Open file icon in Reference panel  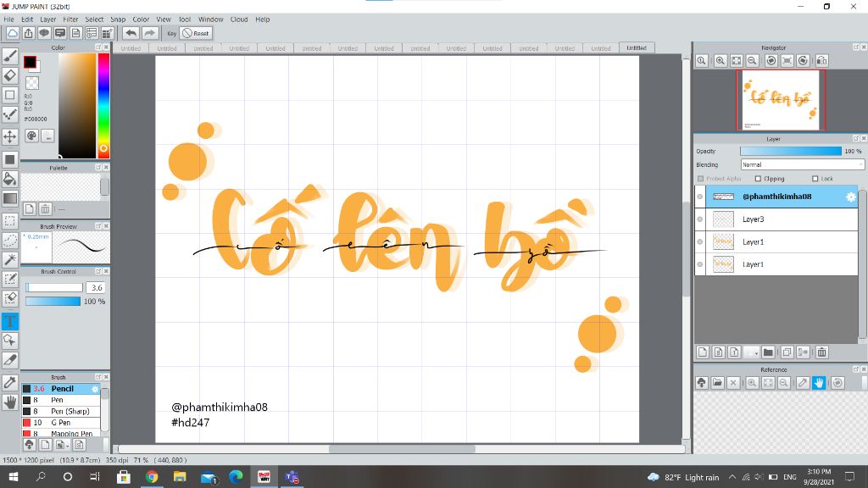(x=717, y=382)
